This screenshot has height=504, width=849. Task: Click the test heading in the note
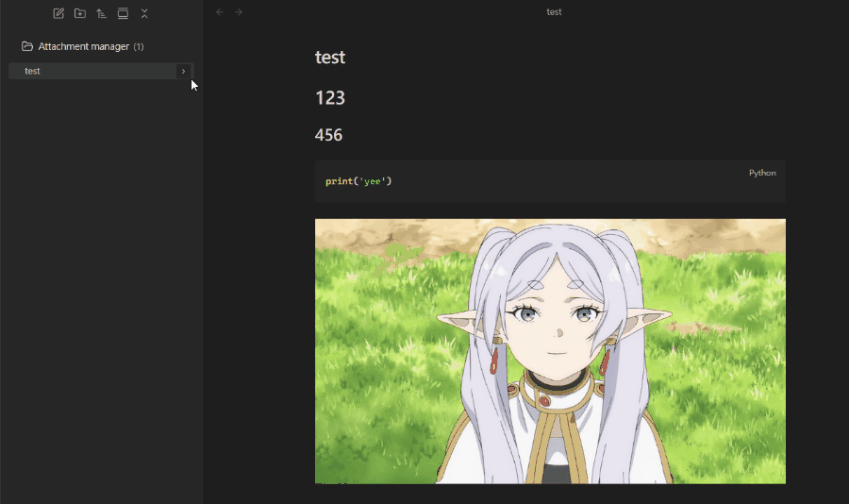click(330, 57)
